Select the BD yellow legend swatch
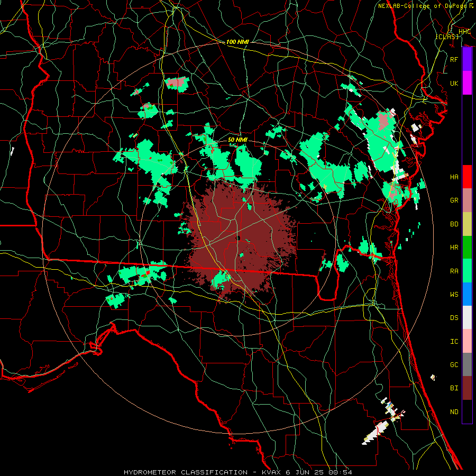 click(x=467, y=224)
